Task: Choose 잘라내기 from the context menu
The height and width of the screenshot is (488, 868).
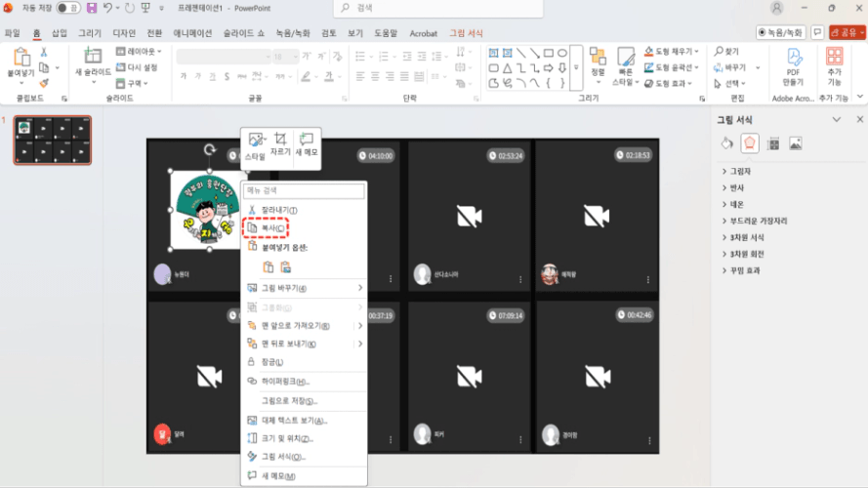Action: 304,210
